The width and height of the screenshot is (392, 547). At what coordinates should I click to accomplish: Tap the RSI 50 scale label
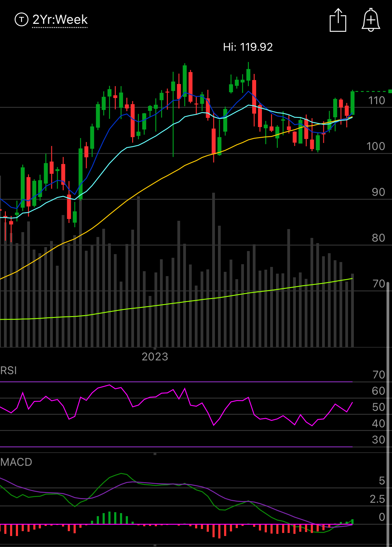(379, 407)
